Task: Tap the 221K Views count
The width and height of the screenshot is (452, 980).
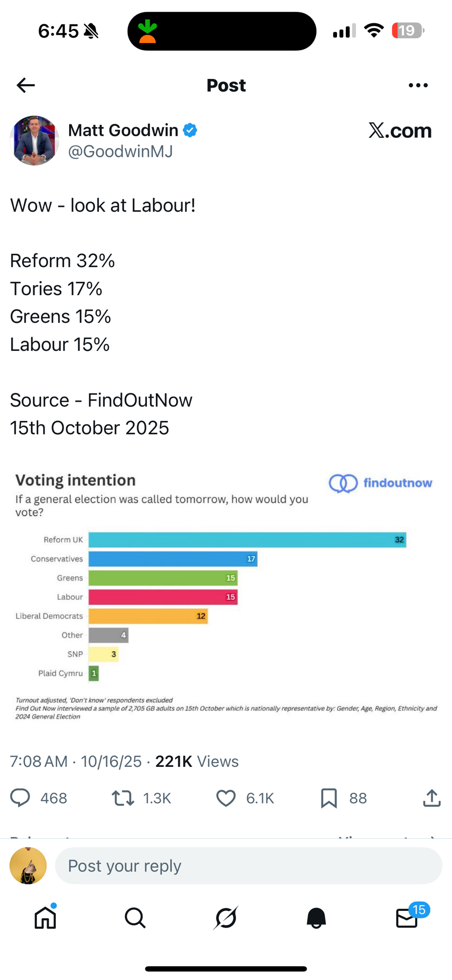Action: pos(197,761)
